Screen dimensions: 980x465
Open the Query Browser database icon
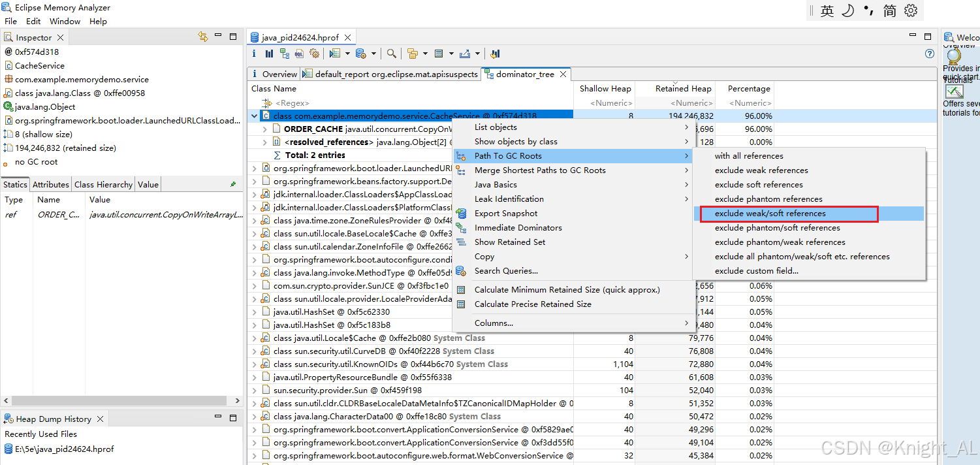pyautogui.click(x=361, y=54)
